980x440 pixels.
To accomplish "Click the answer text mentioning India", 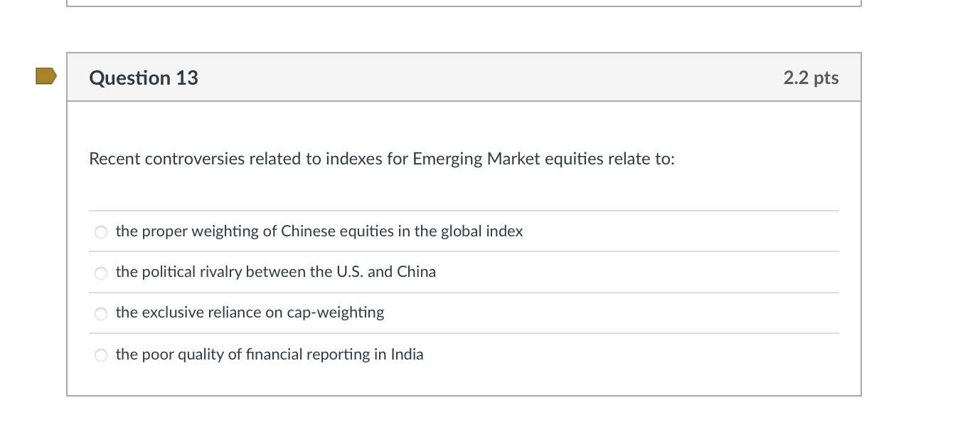I will [270, 355].
